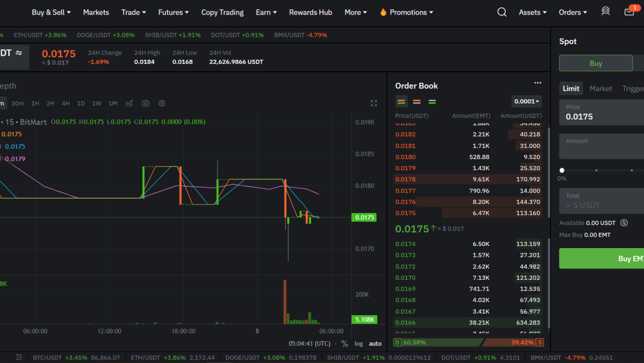Click the flame Promotions icon

pyautogui.click(x=383, y=12)
